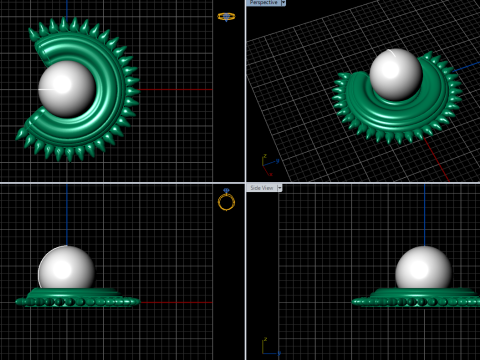The width and height of the screenshot is (480, 360).
Task: Click the axis gizmo in Side View viewport
Action: click(271, 347)
